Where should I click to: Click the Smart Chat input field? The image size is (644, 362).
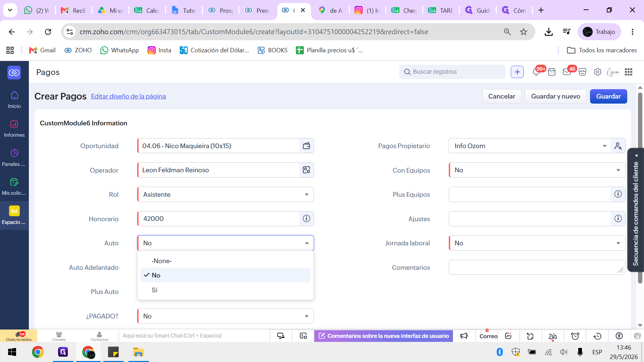click(x=194, y=336)
